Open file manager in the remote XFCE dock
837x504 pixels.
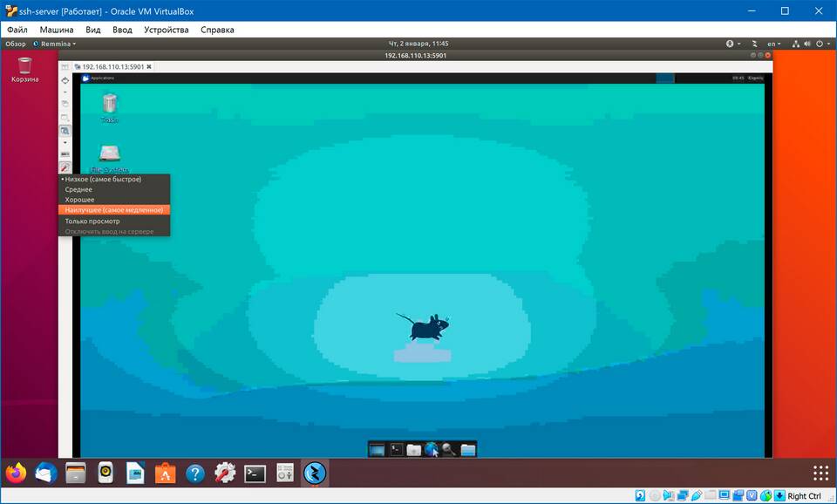click(413, 450)
